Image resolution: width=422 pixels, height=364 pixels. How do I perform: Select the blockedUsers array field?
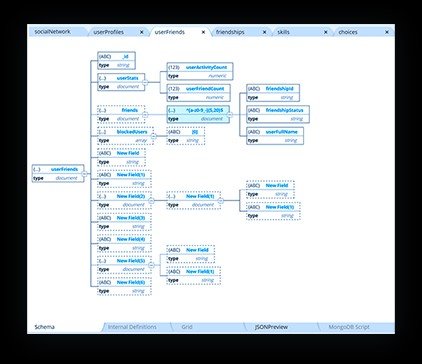(x=125, y=136)
